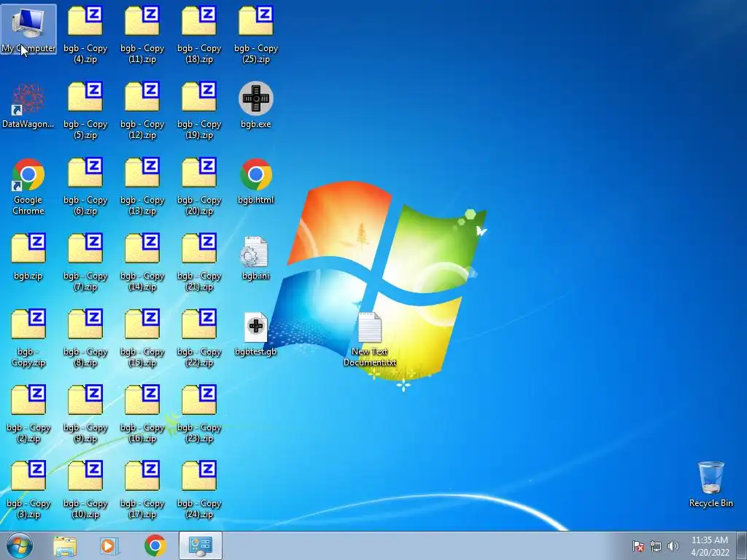Launch Windows Media Player from taskbar

click(109, 545)
